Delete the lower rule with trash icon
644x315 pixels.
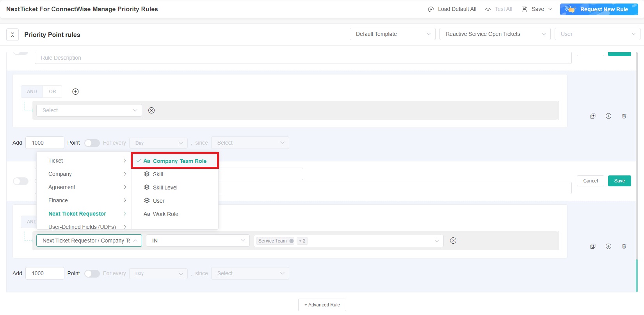(x=624, y=246)
